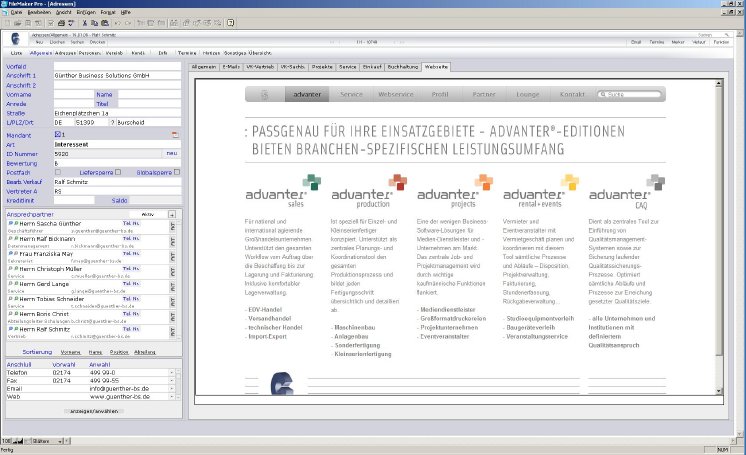Viewport: 746px width, 455px height.
Task: Click contact icons beside Herrn Boris Christ
Action: click(x=13, y=314)
